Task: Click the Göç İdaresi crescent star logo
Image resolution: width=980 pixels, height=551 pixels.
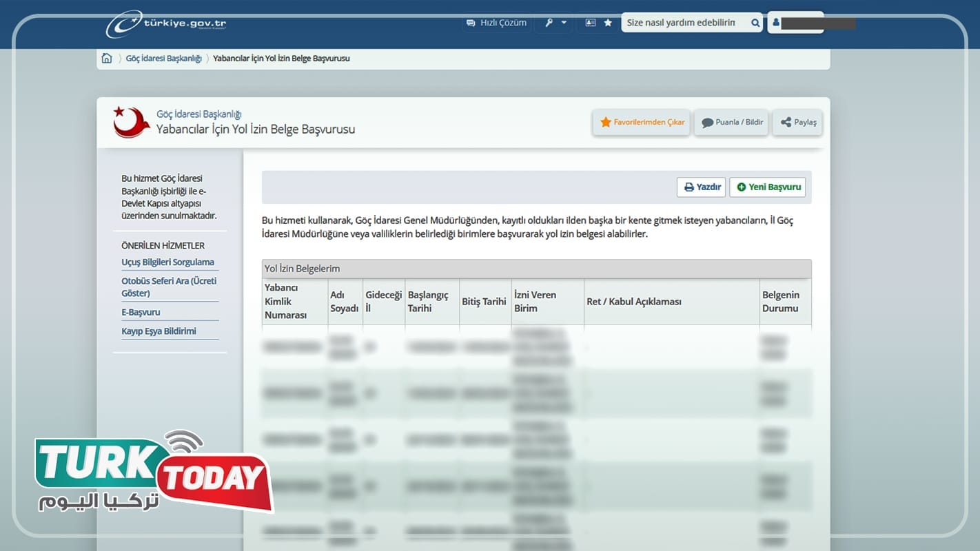Action: (x=131, y=123)
